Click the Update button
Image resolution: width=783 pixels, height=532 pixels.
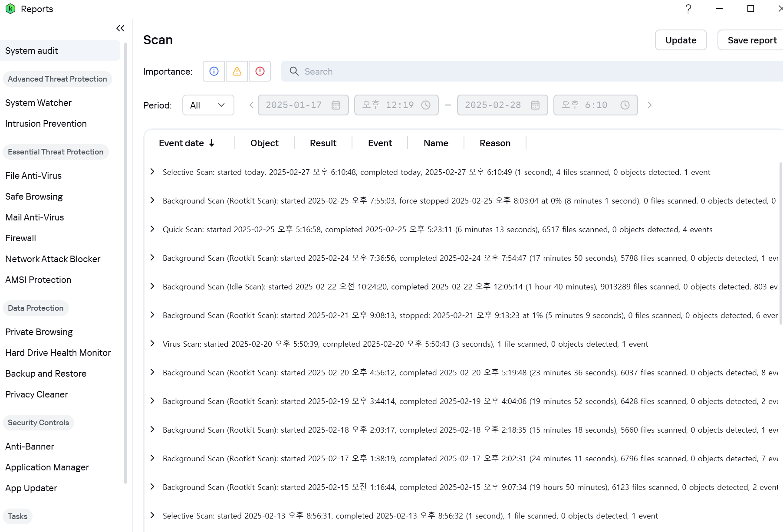[x=681, y=40]
